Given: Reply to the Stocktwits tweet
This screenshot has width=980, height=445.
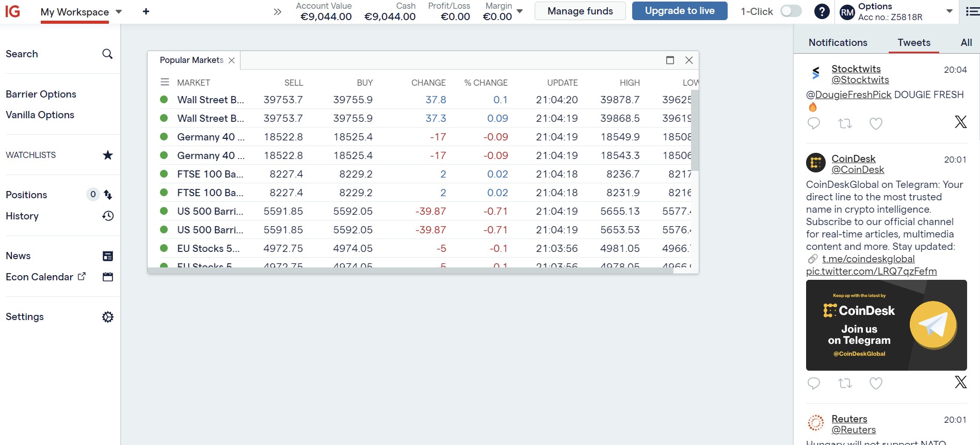Looking at the screenshot, I should (x=814, y=123).
